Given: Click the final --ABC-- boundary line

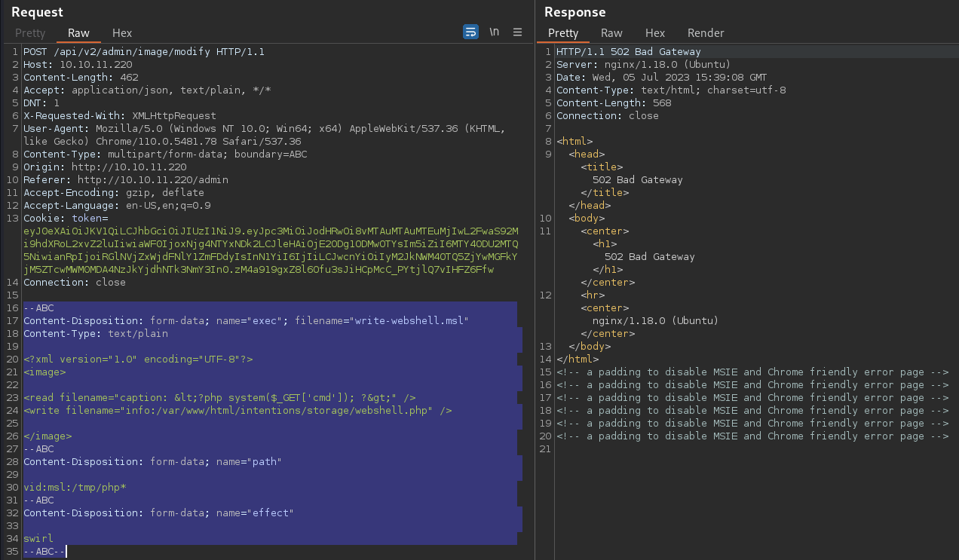Looking at the screenshot, I should [44, 552].
